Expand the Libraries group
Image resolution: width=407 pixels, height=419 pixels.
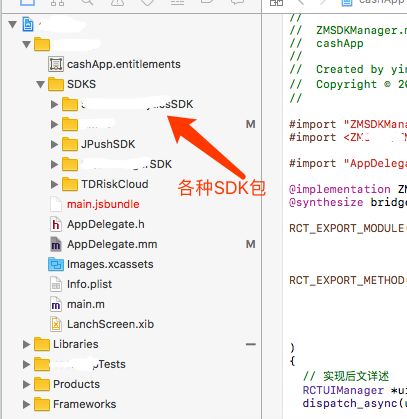pos(26,344)
